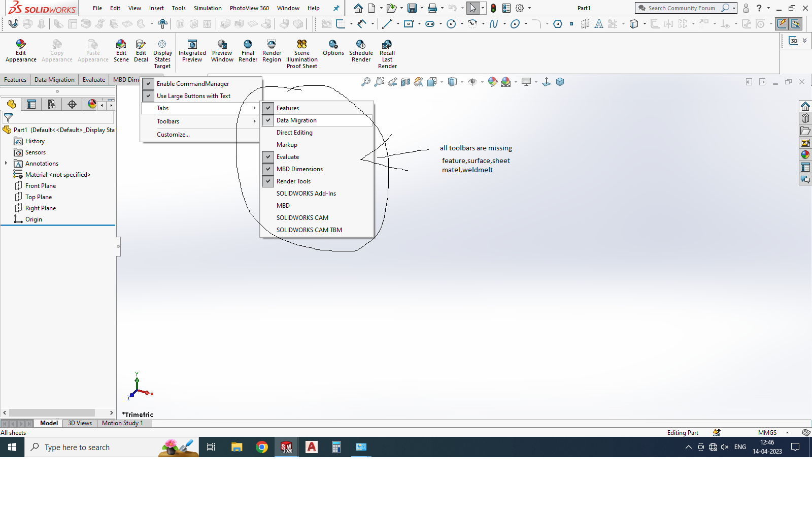This screenshot has height=510, width=812.
Task: Uncheck the Features tab option
Action: 268,108
